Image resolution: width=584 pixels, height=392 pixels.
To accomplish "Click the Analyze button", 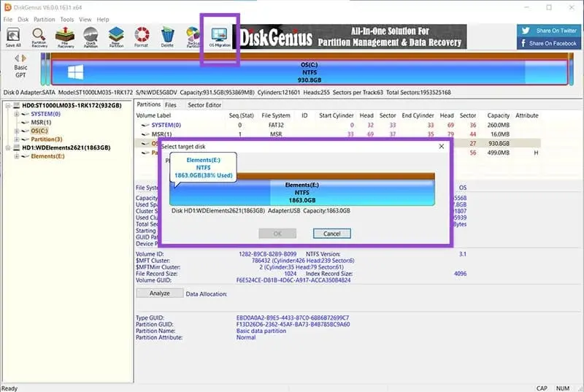I will click(159, 293).
